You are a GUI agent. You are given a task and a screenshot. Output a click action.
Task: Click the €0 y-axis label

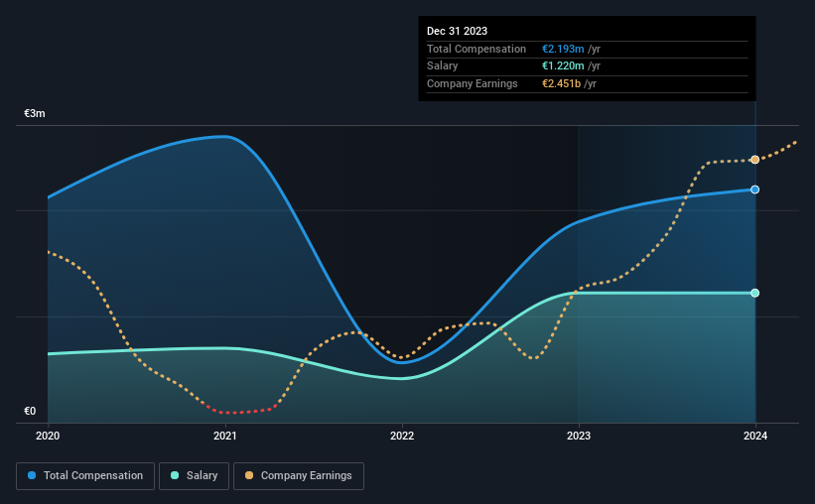point(30,411)
